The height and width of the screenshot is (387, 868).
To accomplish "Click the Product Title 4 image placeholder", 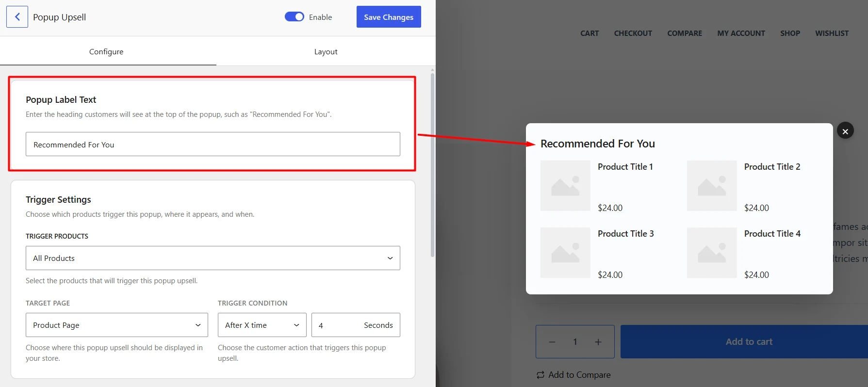I will pos(712,253).
